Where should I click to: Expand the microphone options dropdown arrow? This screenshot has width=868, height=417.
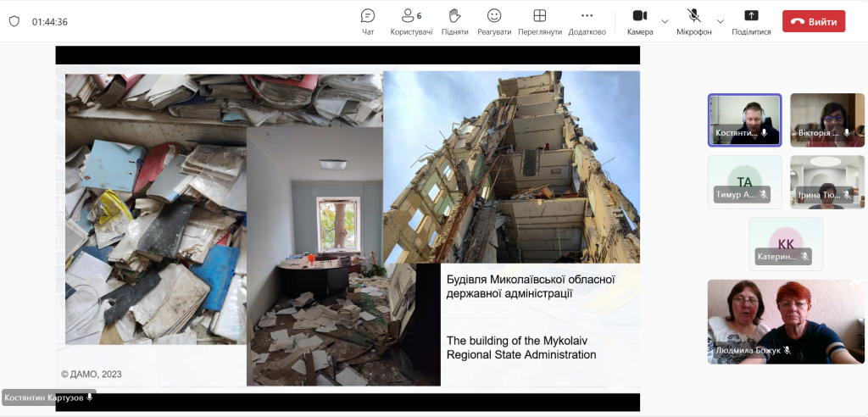721,21
